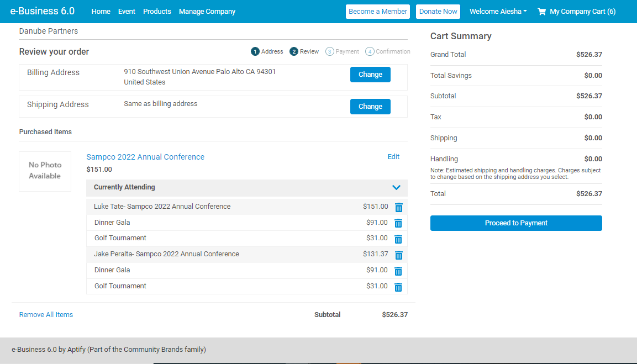Click the Confirmation step indicator
Viewport: 637px width, 364px height.
pos(369,51)
